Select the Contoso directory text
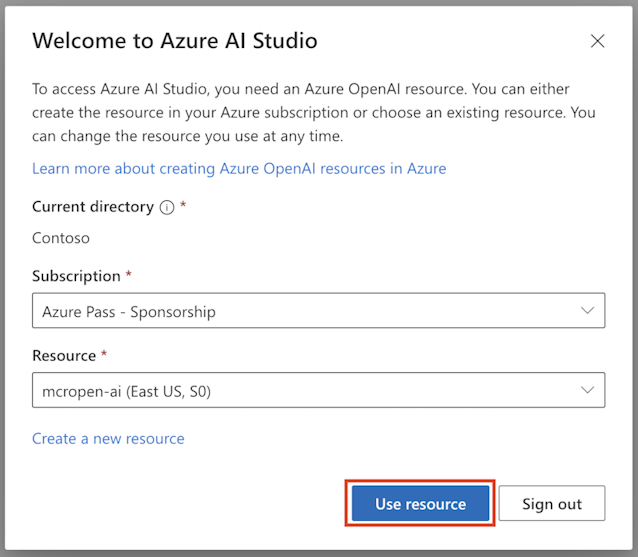This screenshot has width=638, height=557. (61, 238)
